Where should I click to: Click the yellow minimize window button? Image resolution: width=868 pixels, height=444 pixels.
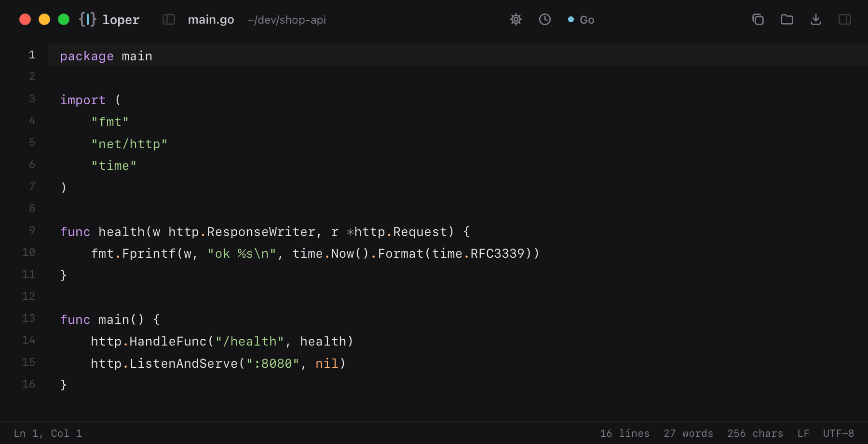[44, 19]
